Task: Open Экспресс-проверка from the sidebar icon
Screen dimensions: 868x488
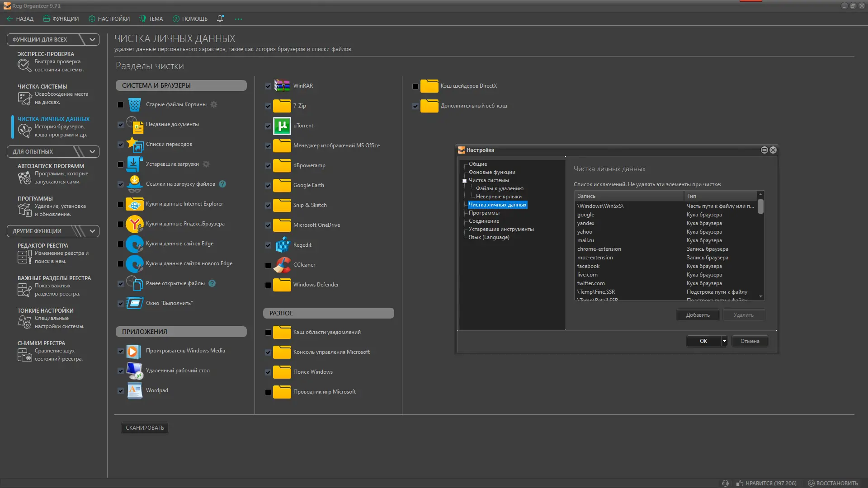Action: click(x=24, y=66)
